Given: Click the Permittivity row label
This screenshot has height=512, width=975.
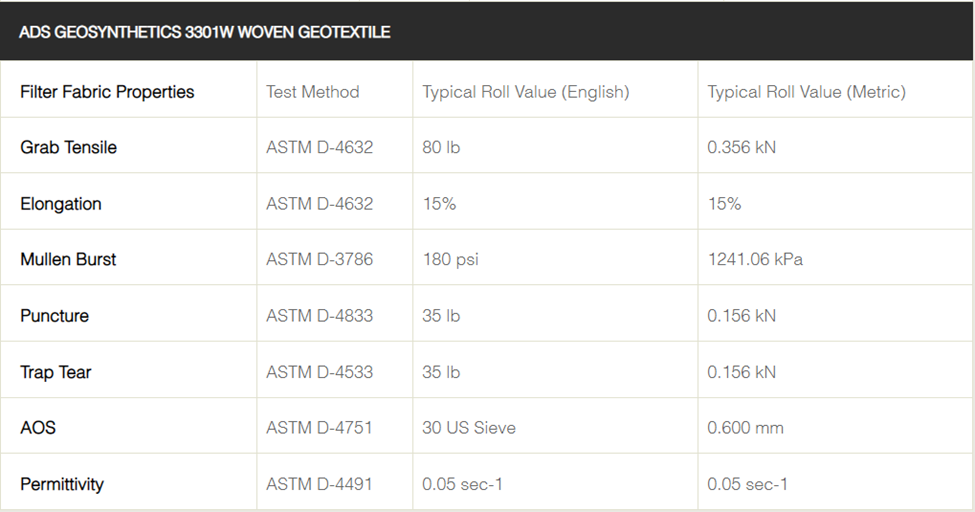Looking at the screenshot, I should point(62,485).
